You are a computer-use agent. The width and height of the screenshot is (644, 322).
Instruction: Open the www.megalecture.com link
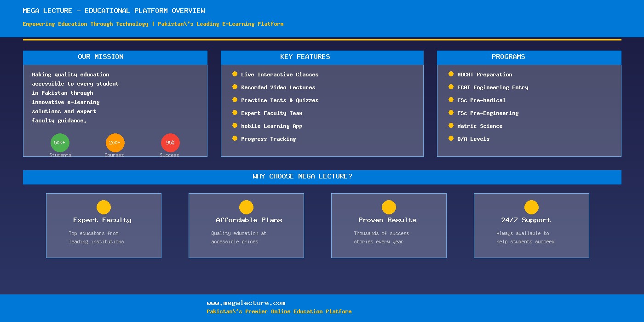(246, 303)
